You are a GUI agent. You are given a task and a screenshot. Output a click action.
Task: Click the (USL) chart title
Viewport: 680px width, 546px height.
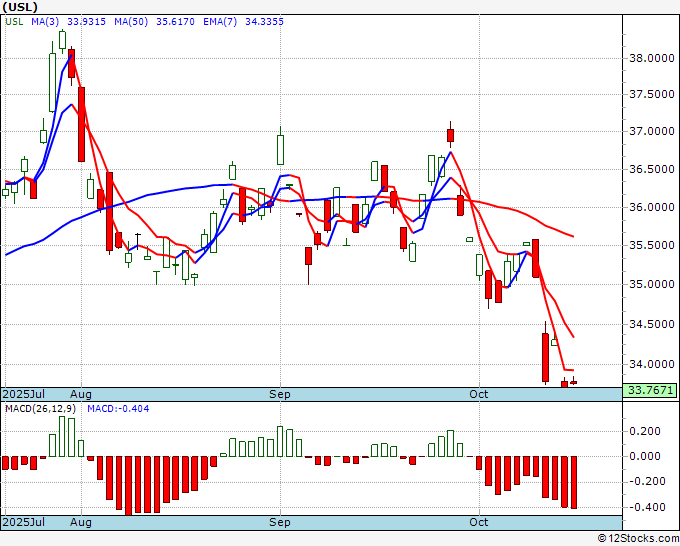click(x=20, y=7)
